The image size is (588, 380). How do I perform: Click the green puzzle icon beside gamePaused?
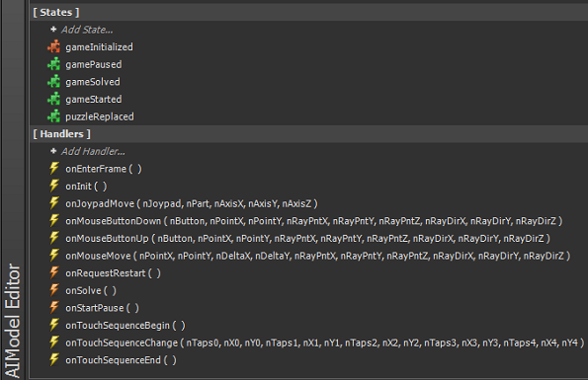tap(54, 64)
